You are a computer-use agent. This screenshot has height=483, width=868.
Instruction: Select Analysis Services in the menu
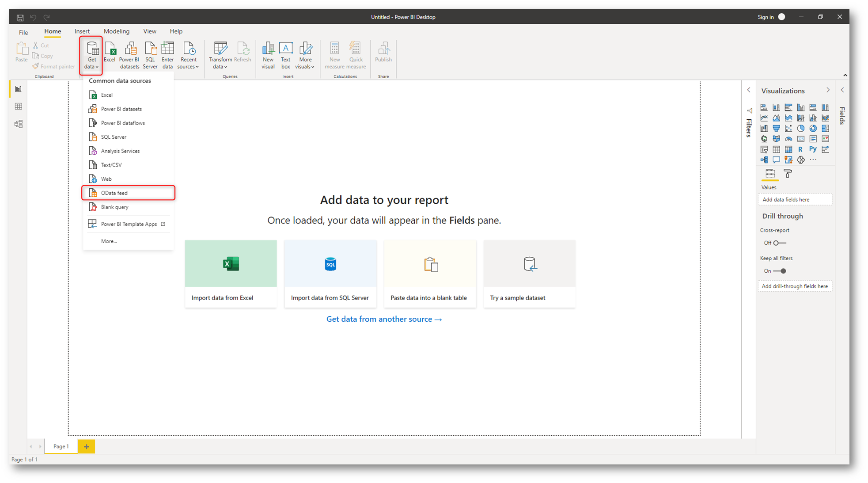[x=129, y=151]
